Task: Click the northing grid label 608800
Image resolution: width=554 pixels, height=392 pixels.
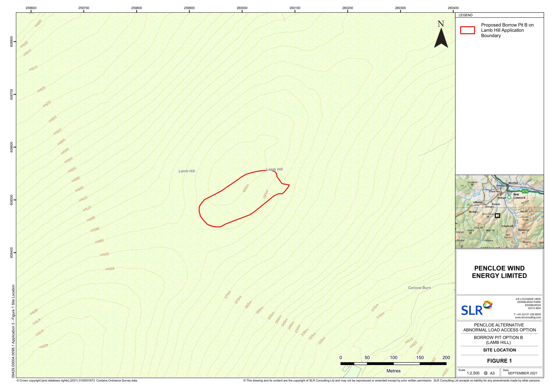Action: click(x=12, y=42)
